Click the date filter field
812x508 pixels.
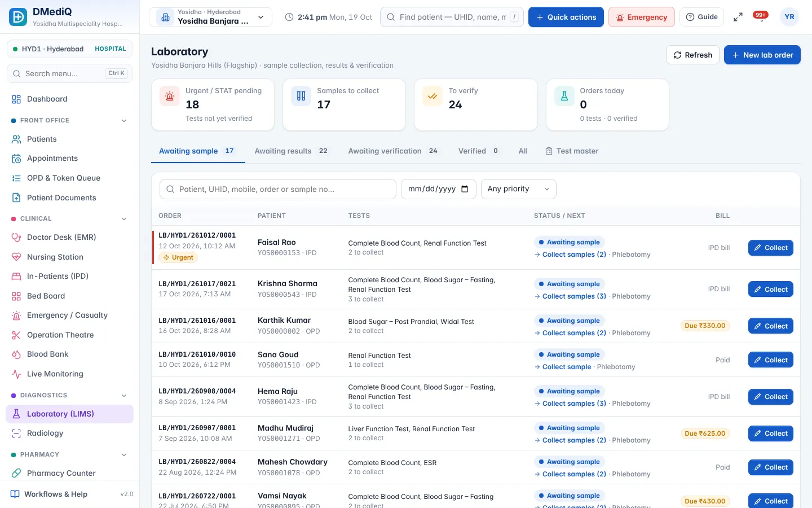(439, 189)
